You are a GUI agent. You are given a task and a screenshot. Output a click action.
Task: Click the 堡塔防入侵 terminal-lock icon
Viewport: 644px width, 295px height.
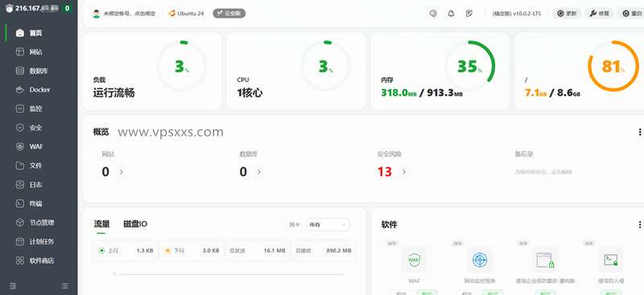pos(611,260)
